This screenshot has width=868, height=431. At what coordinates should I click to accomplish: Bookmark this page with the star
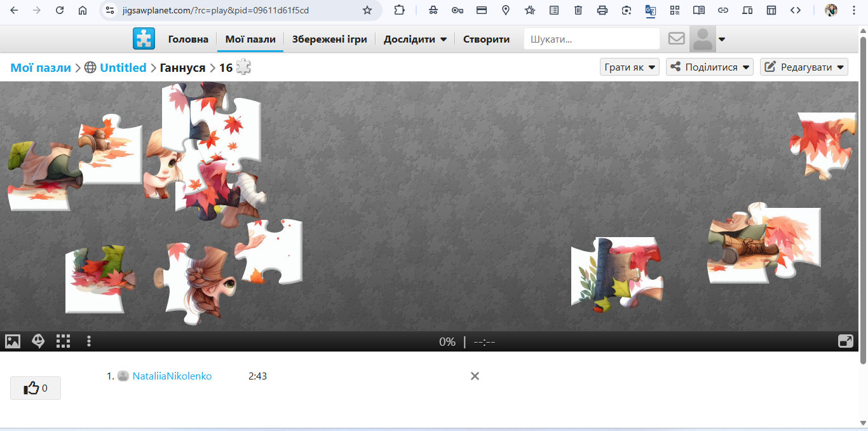pyautogui.click(x=367, y=10)
